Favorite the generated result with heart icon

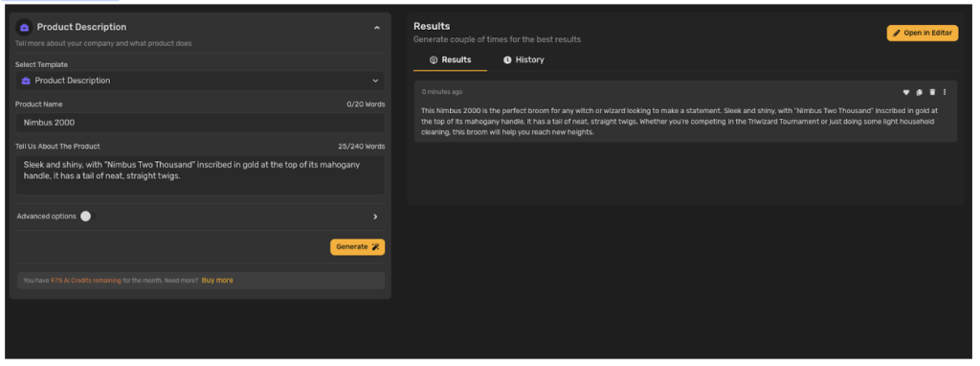point(905,92)
